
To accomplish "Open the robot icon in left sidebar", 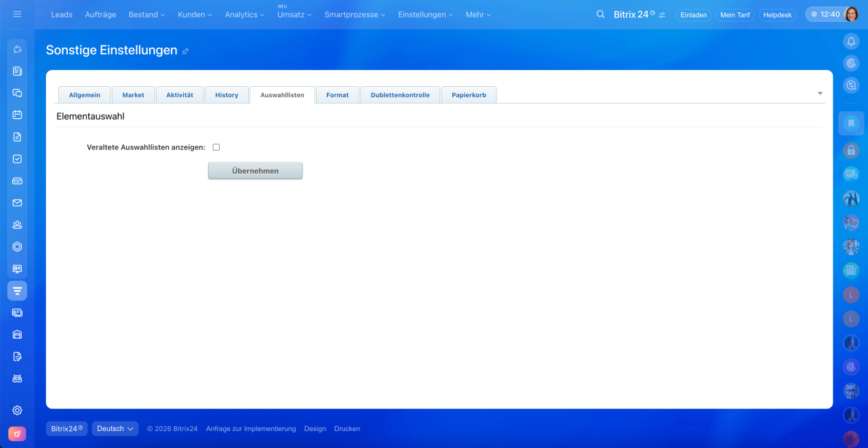I will 17,378.
